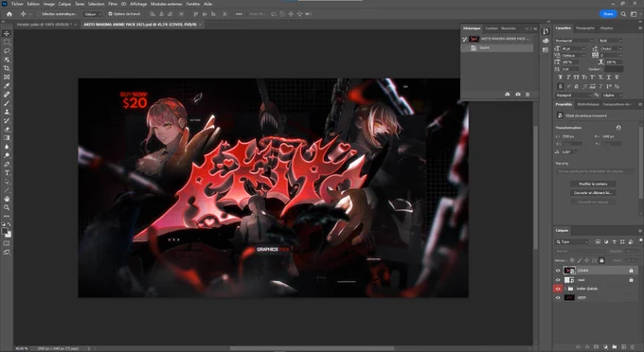Click the zoom percentage field in status bar
Image resolution: width=644 pixels, height=352 pixels.
[22, 348]
